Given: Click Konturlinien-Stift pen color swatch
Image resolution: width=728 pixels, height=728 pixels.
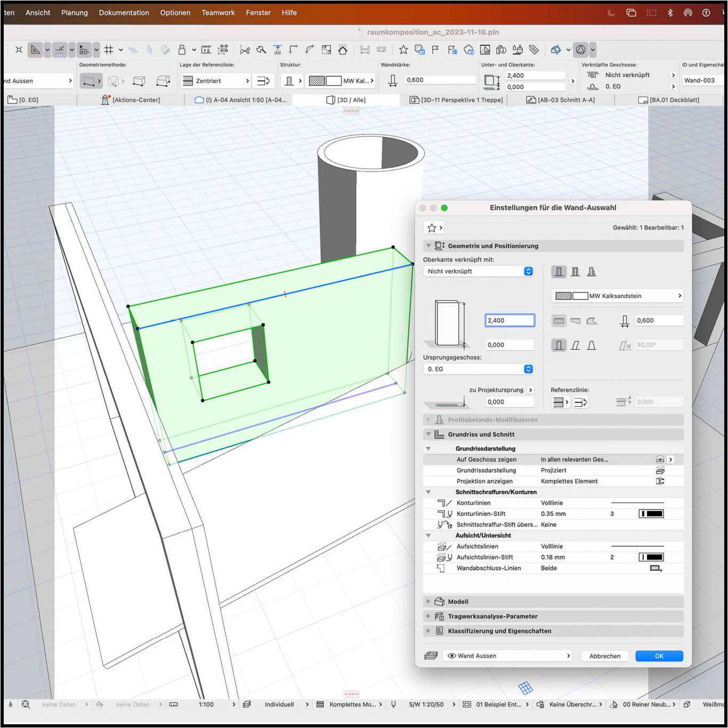Looking at the screenshot, I should click(x=651, y=514).
